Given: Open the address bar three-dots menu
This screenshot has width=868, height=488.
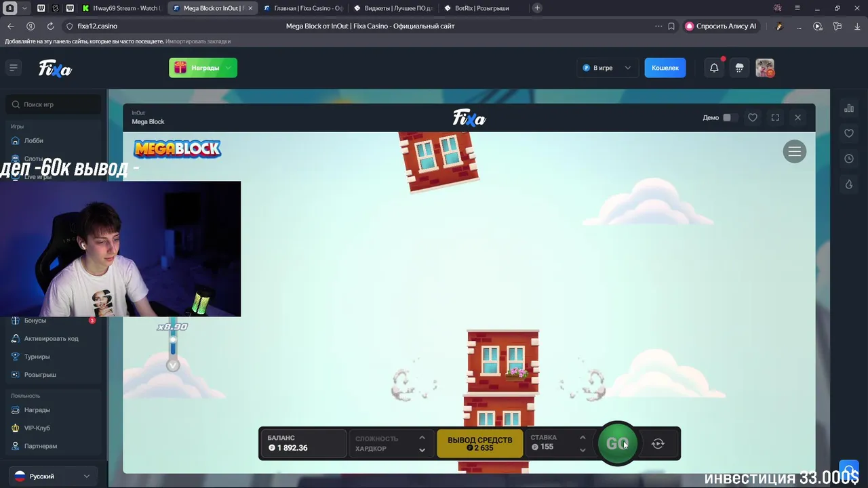Looking at the screenshot, I should pyautogui.click(x=658, y=26).
